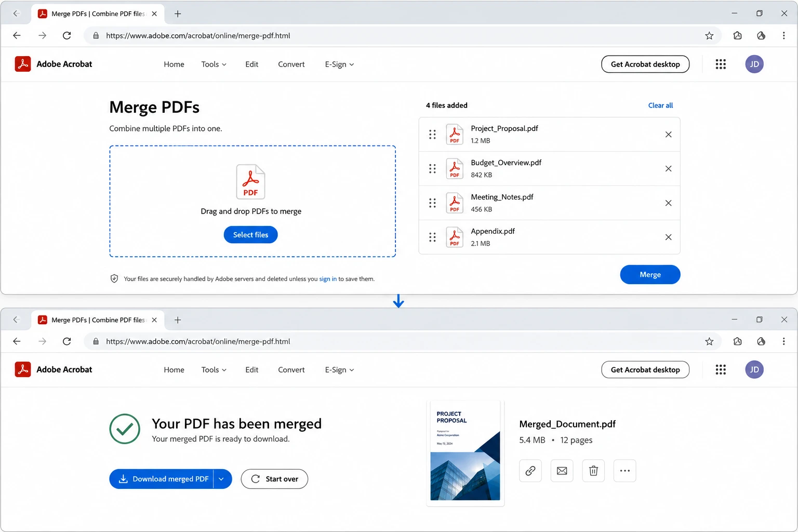
Task: Open the apps grid in upper window
Action: click(x=721, y=64)
